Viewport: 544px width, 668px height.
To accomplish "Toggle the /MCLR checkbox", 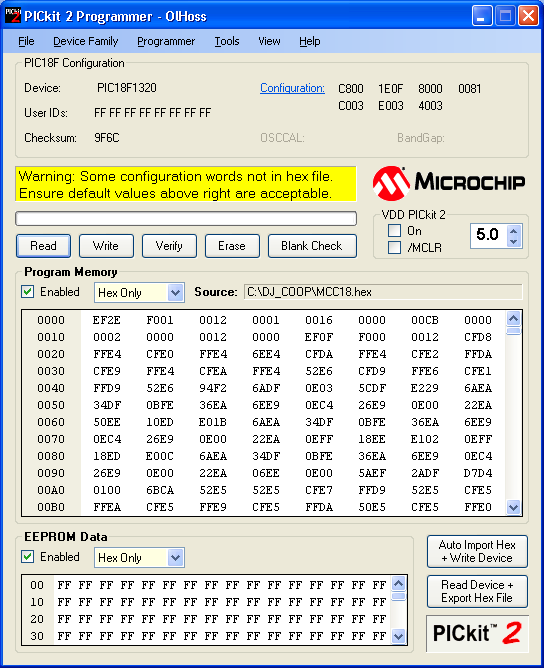I will (x=394, y=247).
